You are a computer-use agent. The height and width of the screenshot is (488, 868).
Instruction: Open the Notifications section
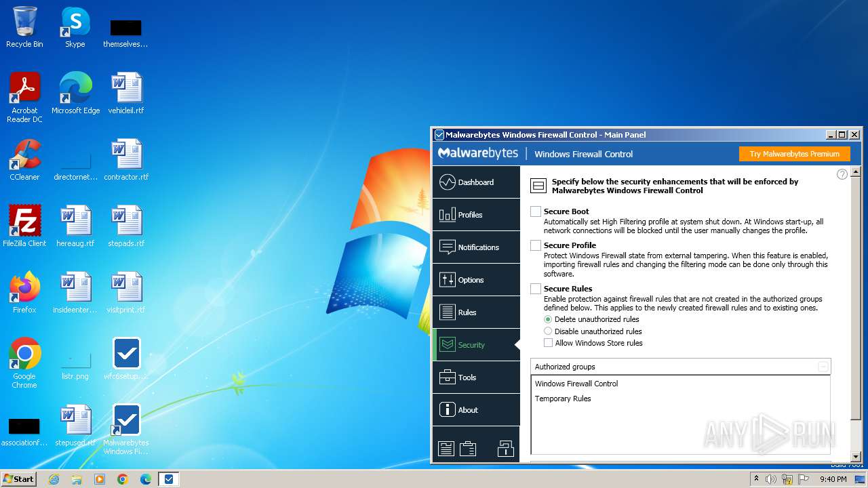(x=476, y=247)
